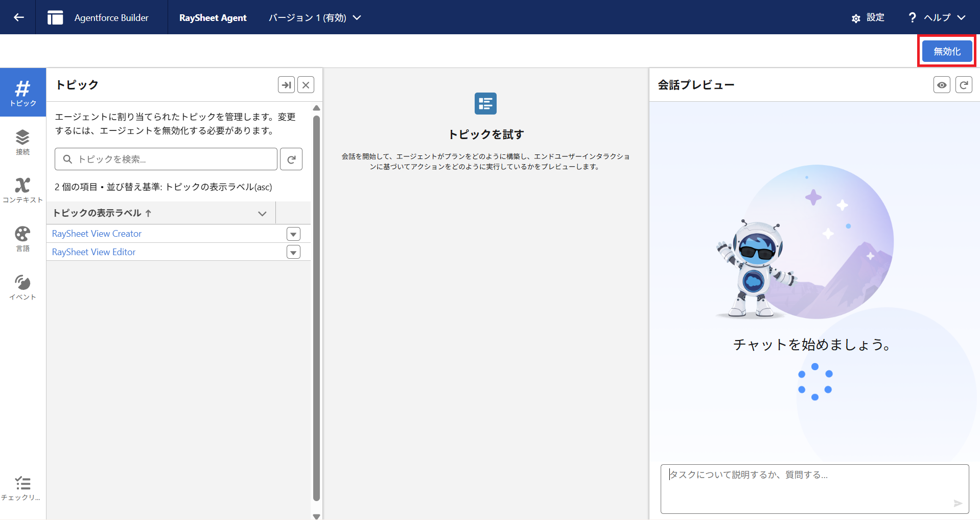Select the 言語 (Language) sidebar icon
980x520 pixels.
22,239
